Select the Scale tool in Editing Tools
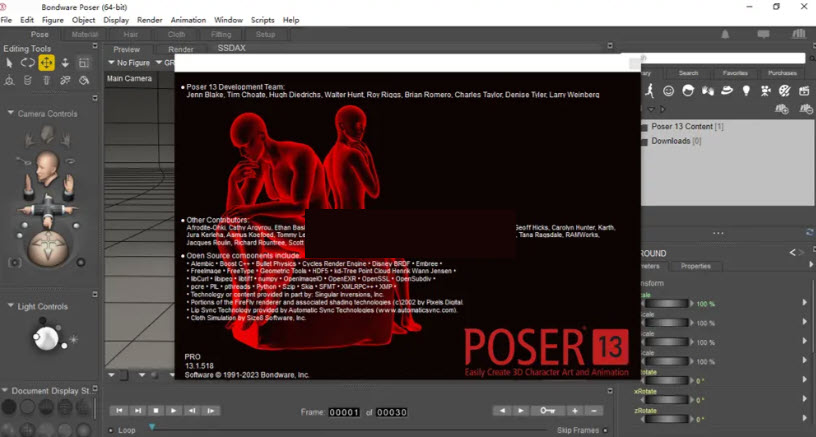 click(84, 63)
